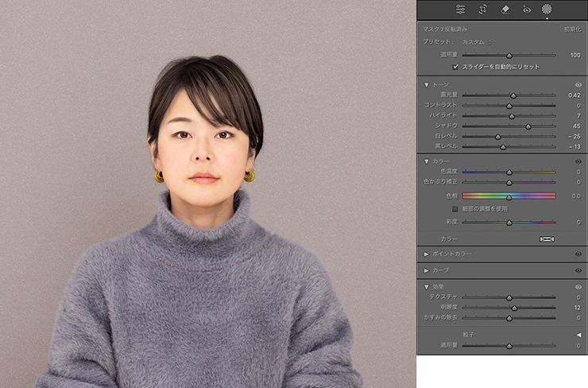Viewport: 588px width, 388px height.
Task: Open the Masking tool
Action: (547, 10)
